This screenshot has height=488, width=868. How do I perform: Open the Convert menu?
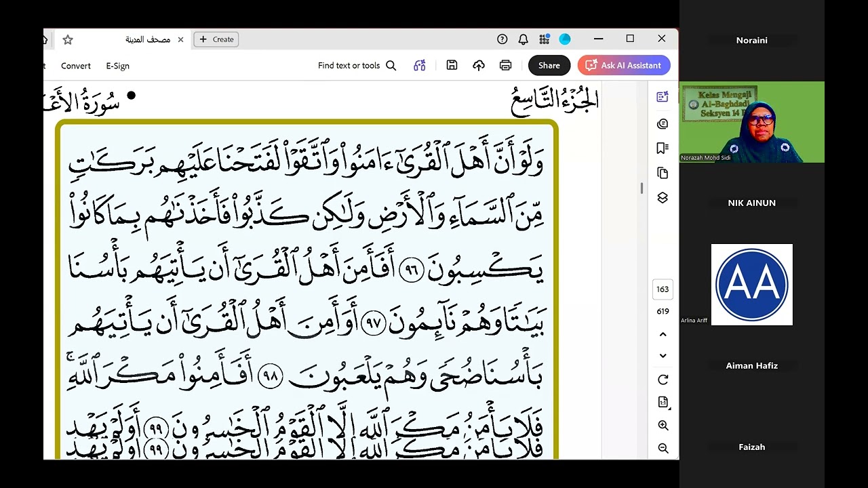75,66
